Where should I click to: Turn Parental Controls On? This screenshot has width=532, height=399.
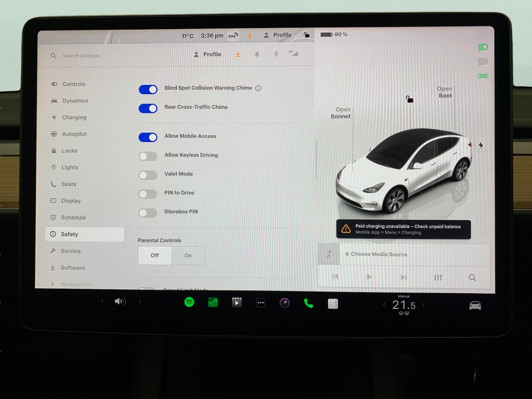coord(188,255)
